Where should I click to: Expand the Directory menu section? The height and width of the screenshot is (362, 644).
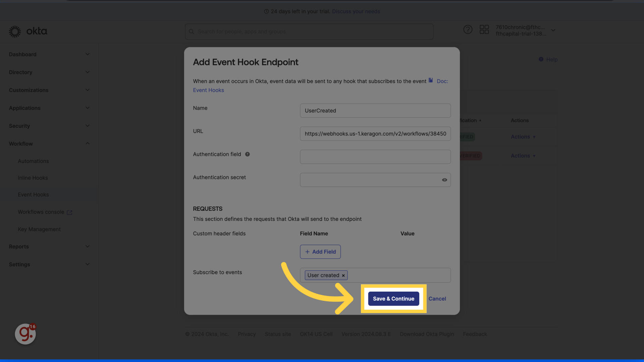pyautogui.click(x=49, y=72)
